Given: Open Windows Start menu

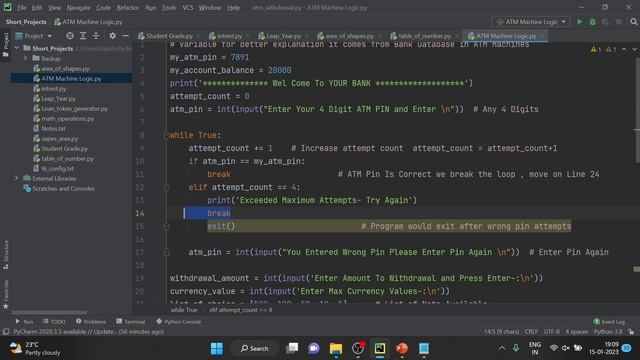Looking at the screenshot, I should tap(217, 348).
